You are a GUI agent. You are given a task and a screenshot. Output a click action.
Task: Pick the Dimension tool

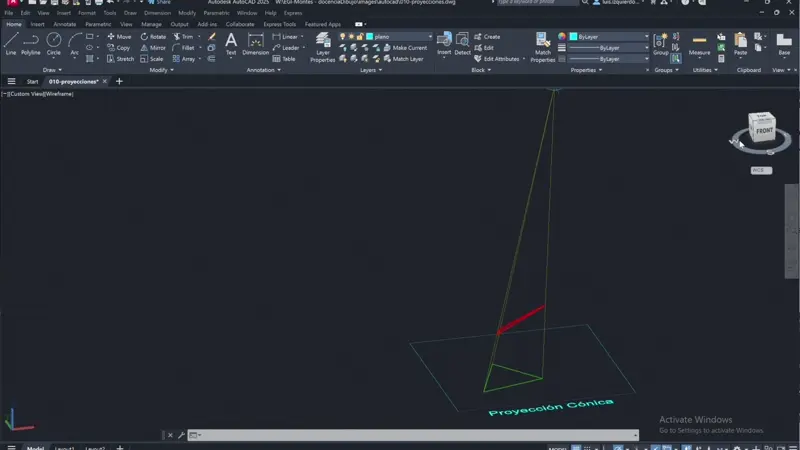[256, 42]
